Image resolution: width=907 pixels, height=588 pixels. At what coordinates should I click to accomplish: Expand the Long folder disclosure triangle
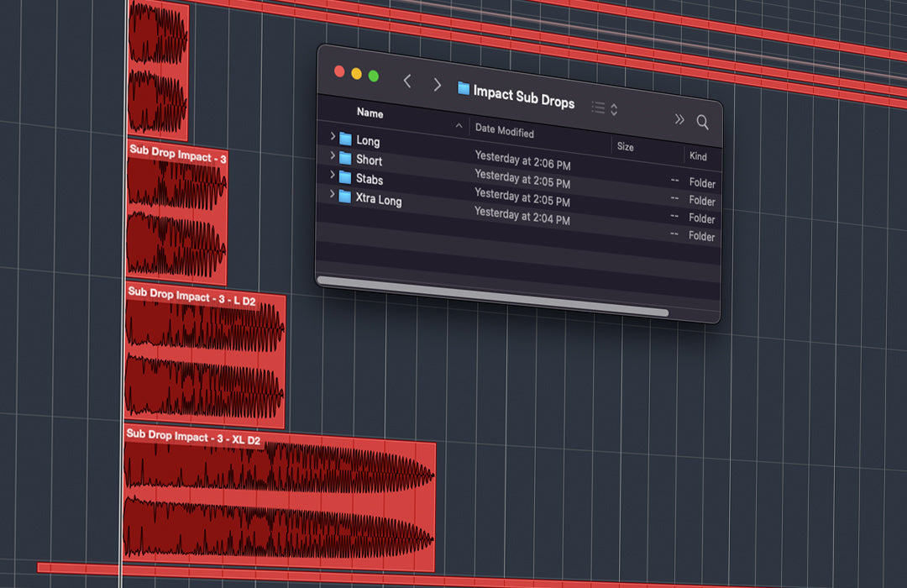(333, 136)
